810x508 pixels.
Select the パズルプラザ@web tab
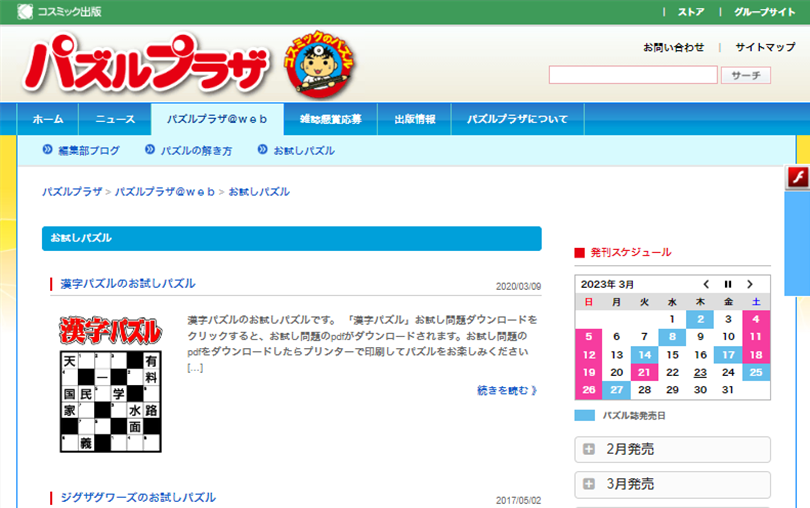click(x=217, y=119)
